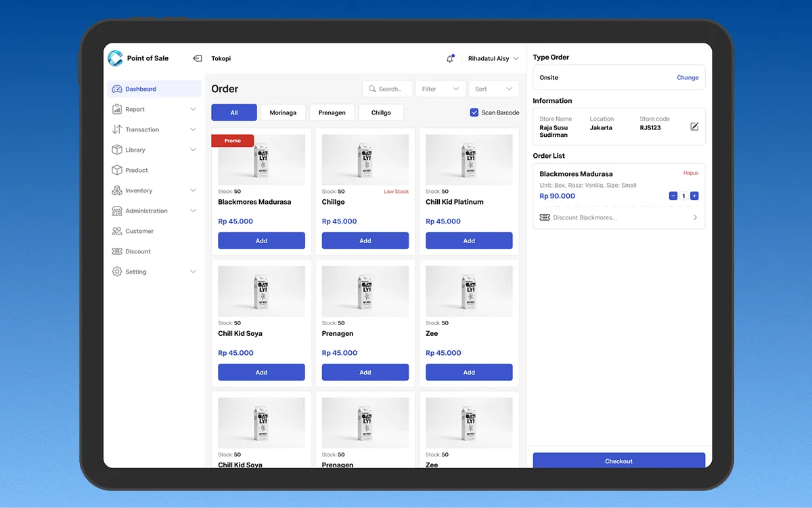Image resolution: width=812 pixels, height=508 pixels.
Task: Click the Product cube icon
Action: 117,170
